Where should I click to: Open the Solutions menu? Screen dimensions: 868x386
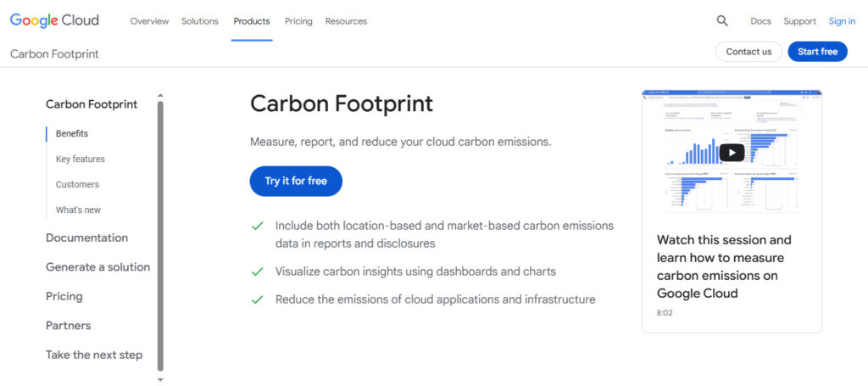pyautogui.click(x=200, y=21)
